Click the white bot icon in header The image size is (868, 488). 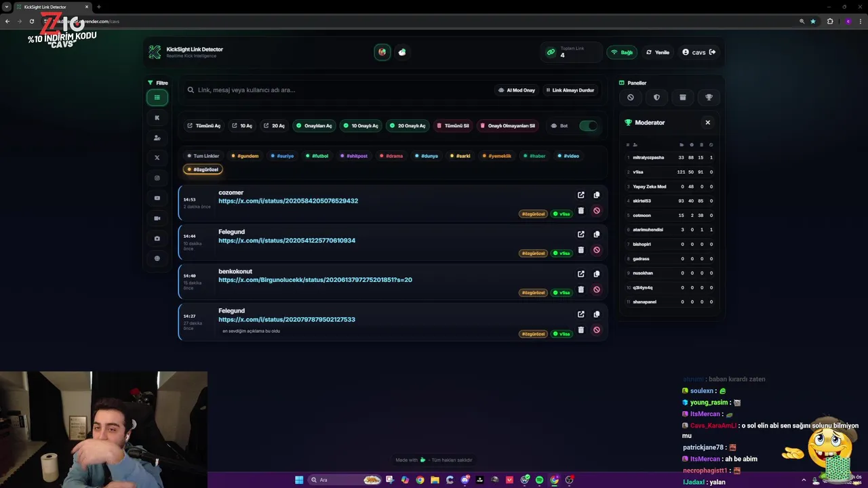pyautogui.click(x=402, y=52)
